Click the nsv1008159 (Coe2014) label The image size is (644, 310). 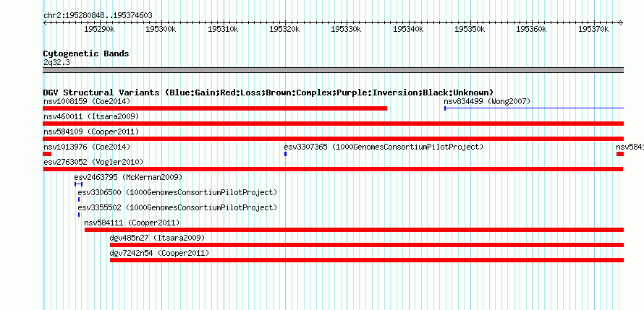tap(87, 101)
